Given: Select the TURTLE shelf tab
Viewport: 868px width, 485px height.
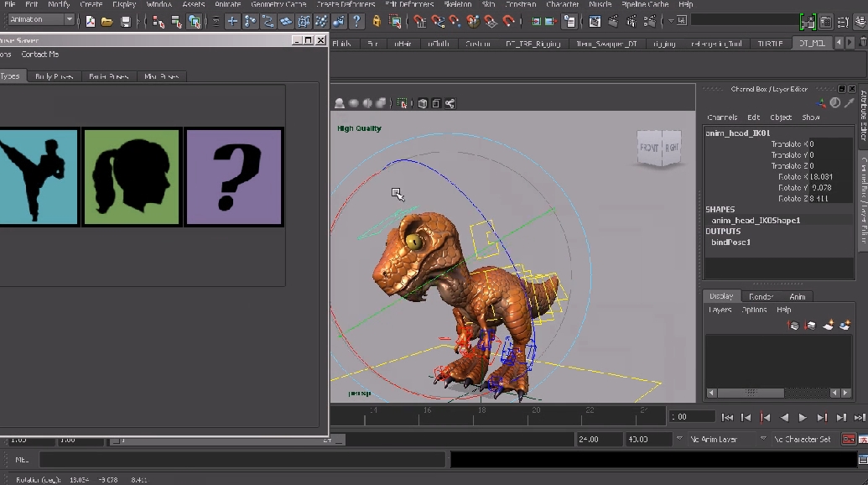Looking at the screenshot, I should coord(770,43).
